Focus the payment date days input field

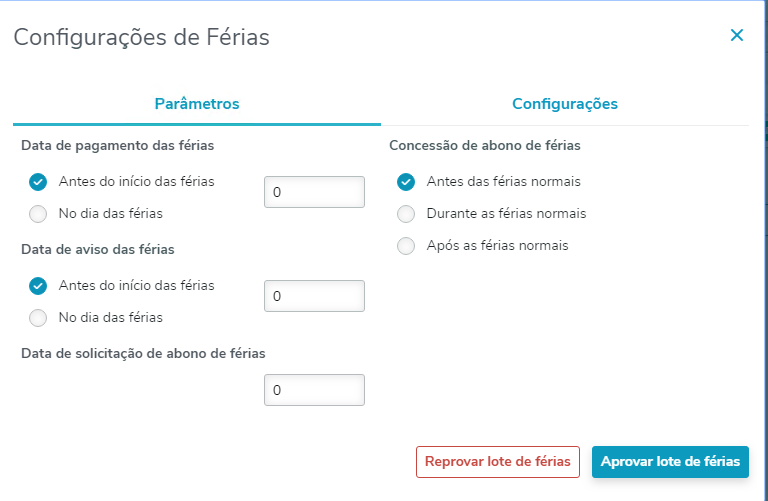coord(314,192)
